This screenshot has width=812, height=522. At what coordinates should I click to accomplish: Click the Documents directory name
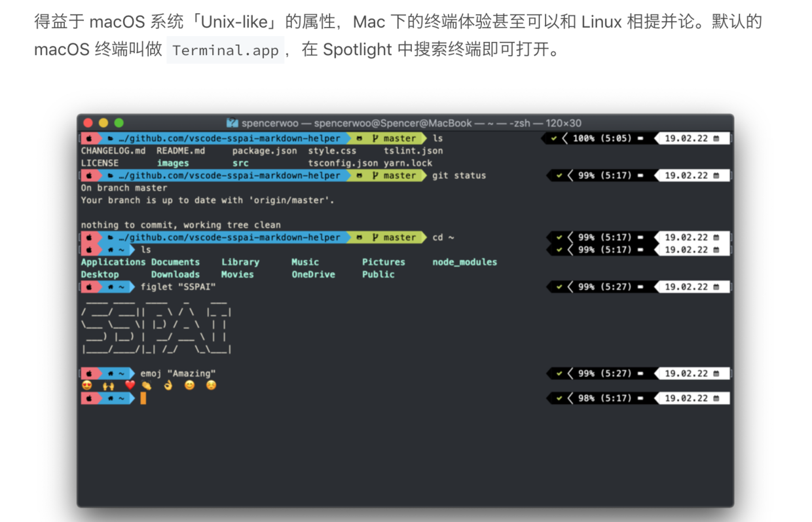point(175,262)
